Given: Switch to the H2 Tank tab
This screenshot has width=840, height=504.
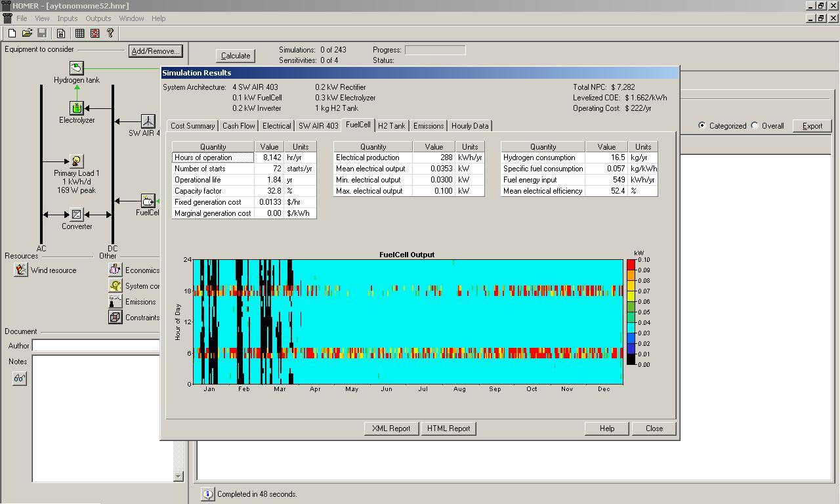Looking at the screenshot, I should tap(392, 126).
